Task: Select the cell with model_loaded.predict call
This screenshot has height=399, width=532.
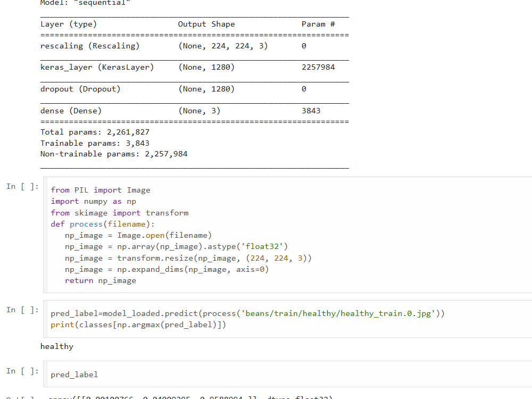Action: (288, 319)
